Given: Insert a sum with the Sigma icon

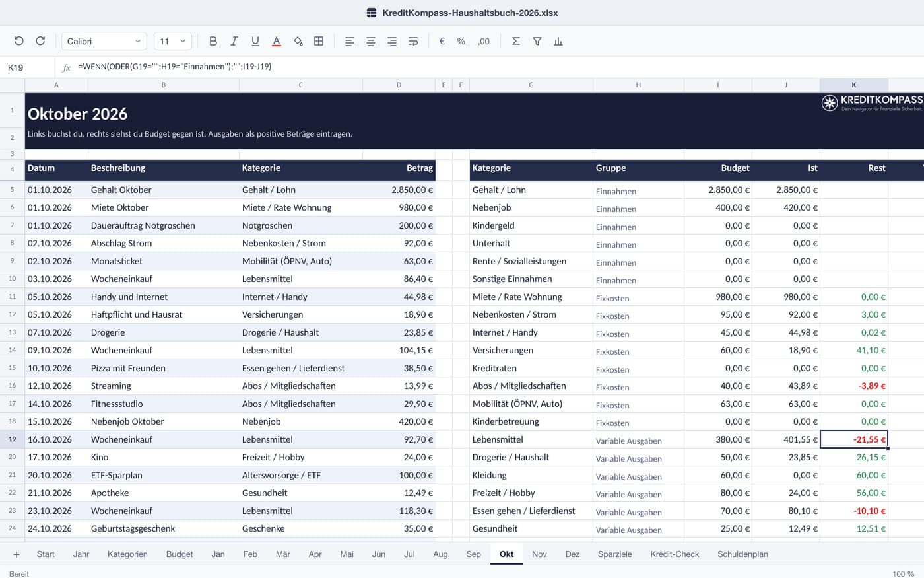Looking at the screenshot, I should tap(516, 41).
